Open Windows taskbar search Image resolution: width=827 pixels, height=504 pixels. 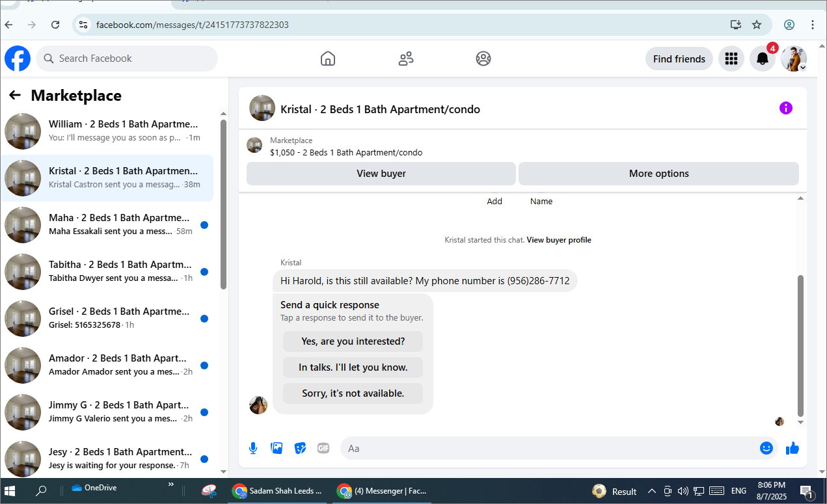pos(41,491)
